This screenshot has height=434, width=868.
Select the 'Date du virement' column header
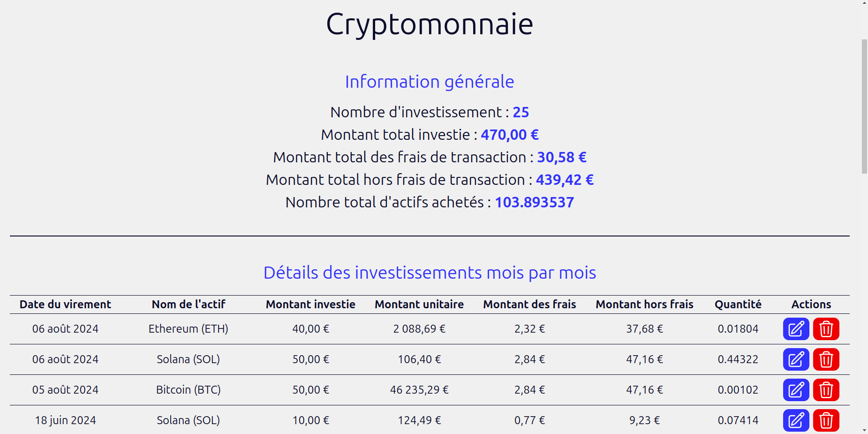[65, 304]
